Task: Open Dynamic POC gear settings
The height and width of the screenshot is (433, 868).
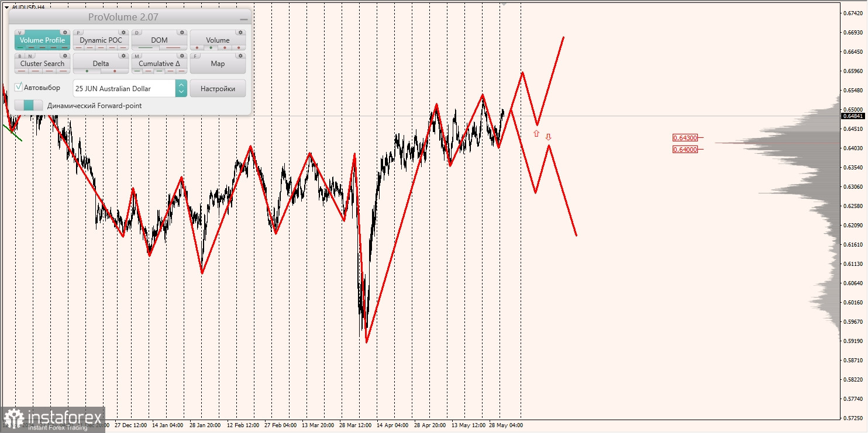Action: point(123,33)
